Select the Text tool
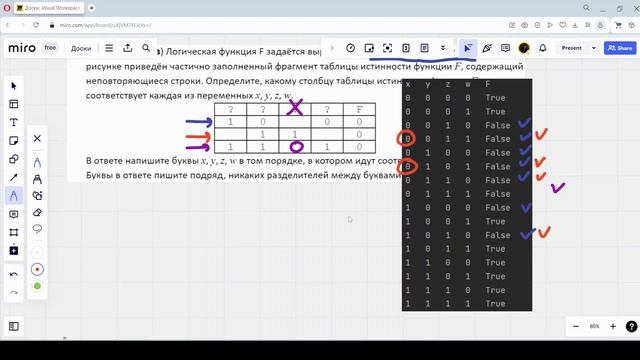 click(13, 122)
